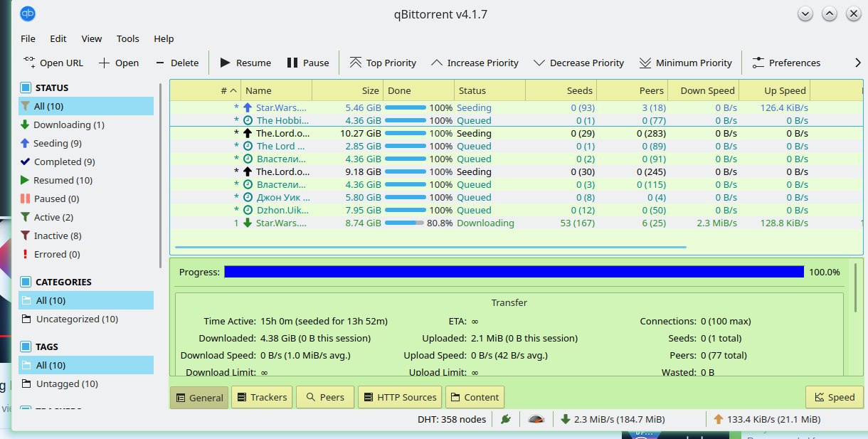Select All (10) under TAGS
Image resolution: width=868 pixels, height=439 pixels.
click(x=86, y=365)
